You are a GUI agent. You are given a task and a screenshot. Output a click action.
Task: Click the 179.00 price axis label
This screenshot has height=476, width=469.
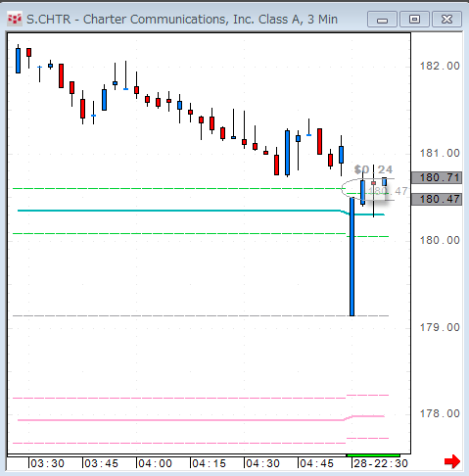(440, 327)
